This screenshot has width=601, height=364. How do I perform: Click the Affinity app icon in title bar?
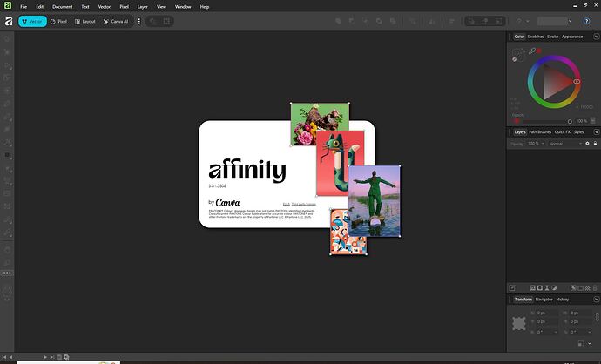pos(8,5)
